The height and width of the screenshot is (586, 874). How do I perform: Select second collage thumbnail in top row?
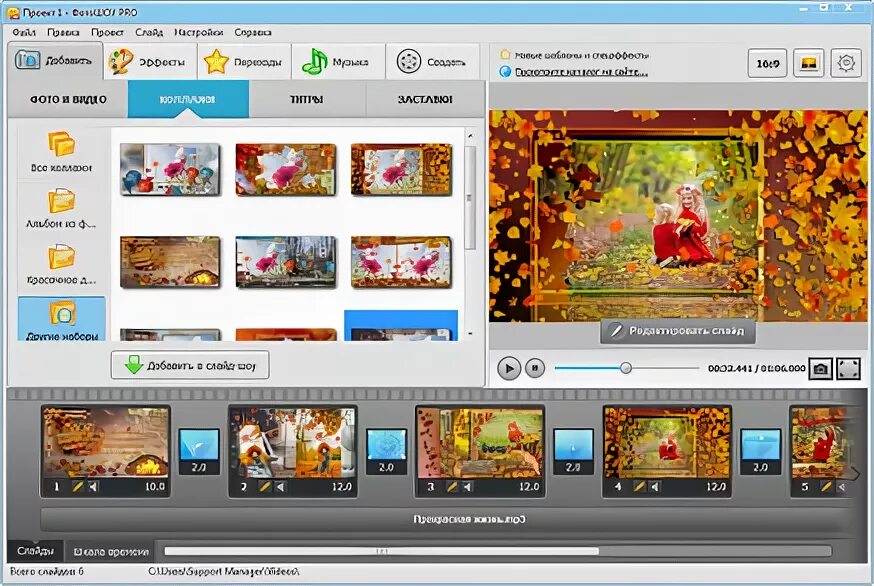coord(286,169)
